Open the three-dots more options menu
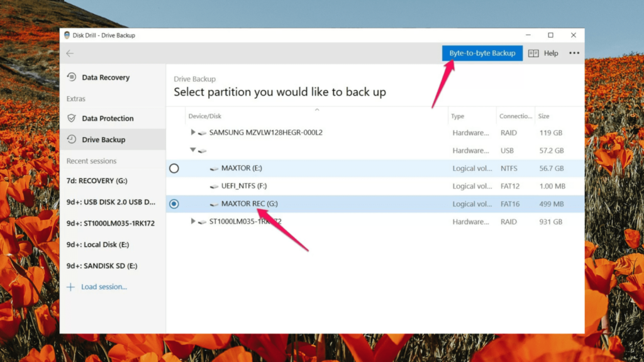644x362 pixels. tap(574, 53)
